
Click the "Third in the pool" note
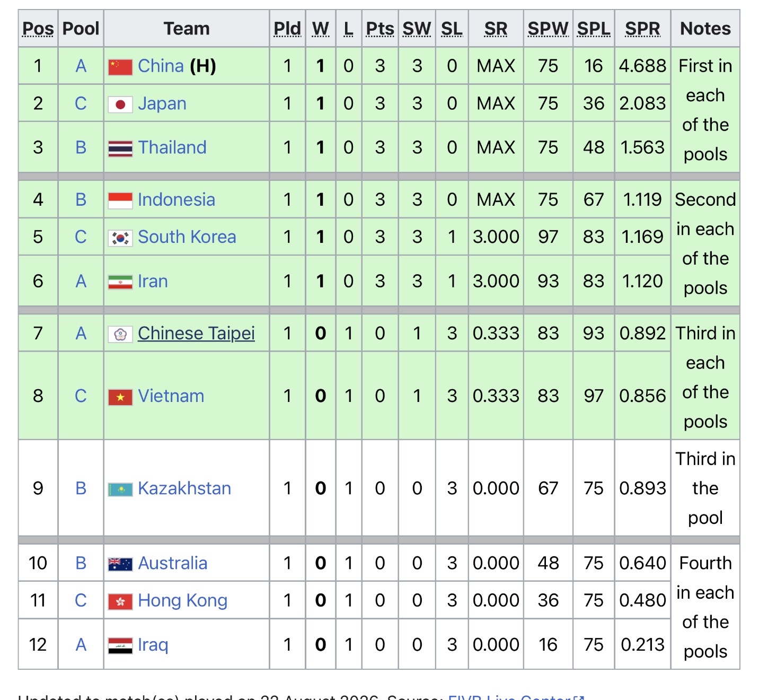tap(705, 488)
